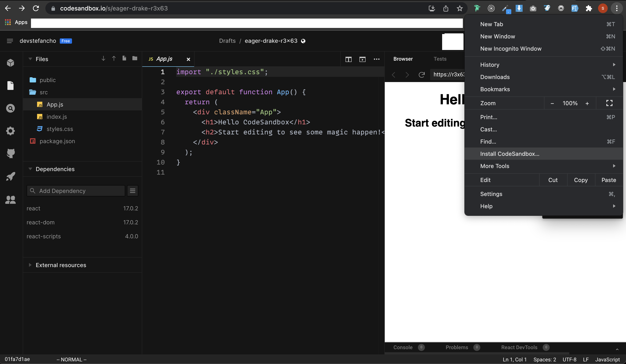Screen dimensions: 626x364
Task: Create a new file in the Files panel
Action: coord(124,59)
